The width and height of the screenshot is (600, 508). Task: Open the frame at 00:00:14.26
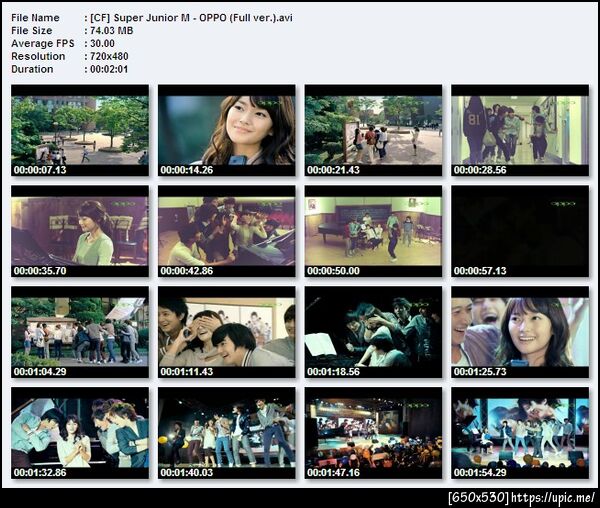[x=227, y=130]
